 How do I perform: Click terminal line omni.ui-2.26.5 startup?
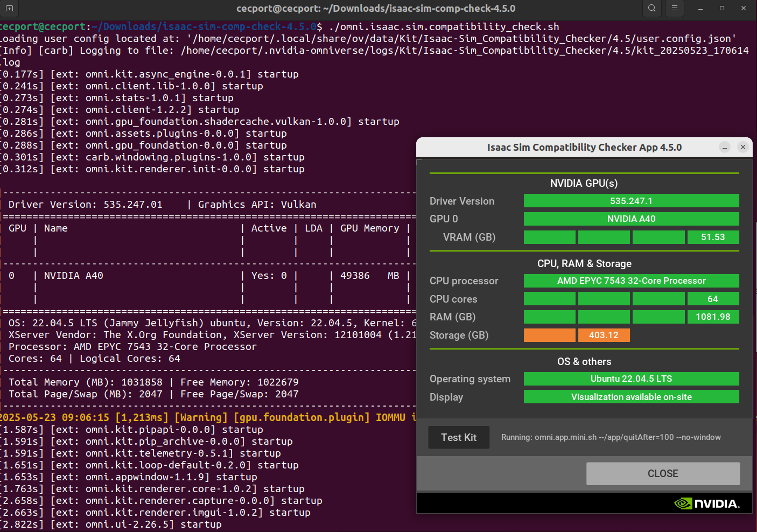[111, 524]
